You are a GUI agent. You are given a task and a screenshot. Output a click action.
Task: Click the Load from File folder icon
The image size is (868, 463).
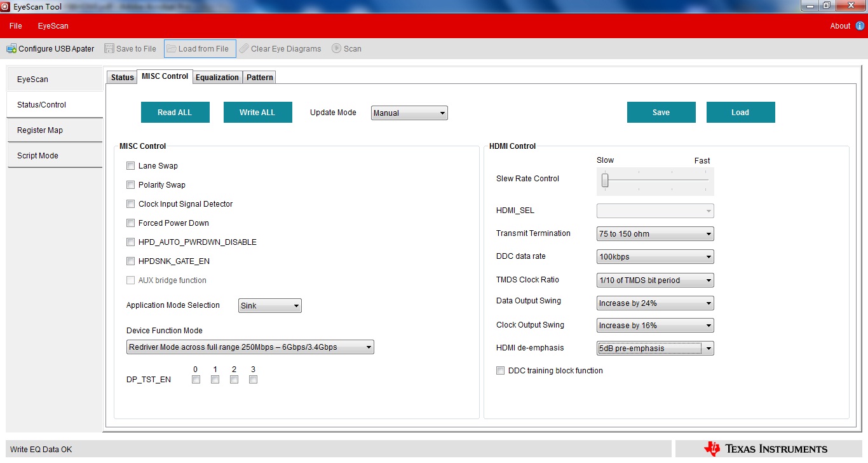172,48
